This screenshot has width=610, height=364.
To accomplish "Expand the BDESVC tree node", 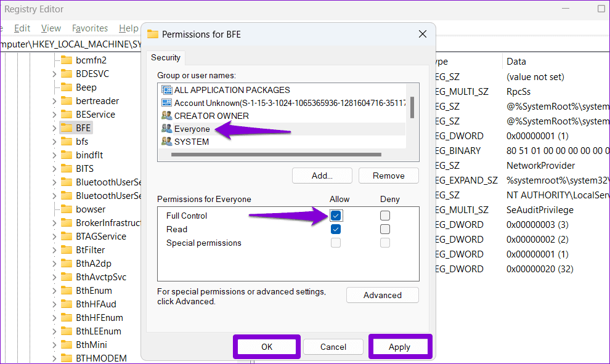I will coord(54,74).
